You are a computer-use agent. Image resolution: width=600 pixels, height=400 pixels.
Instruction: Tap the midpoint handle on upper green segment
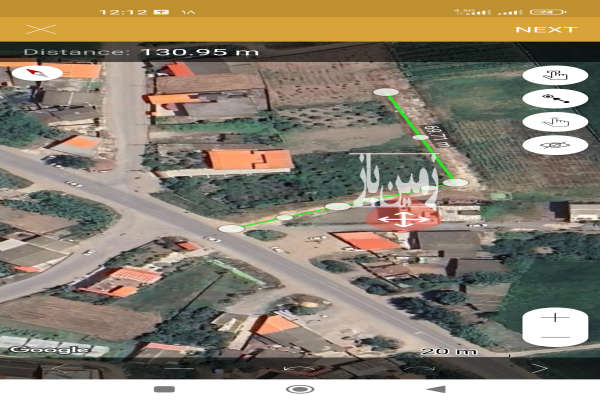(421, 137)
